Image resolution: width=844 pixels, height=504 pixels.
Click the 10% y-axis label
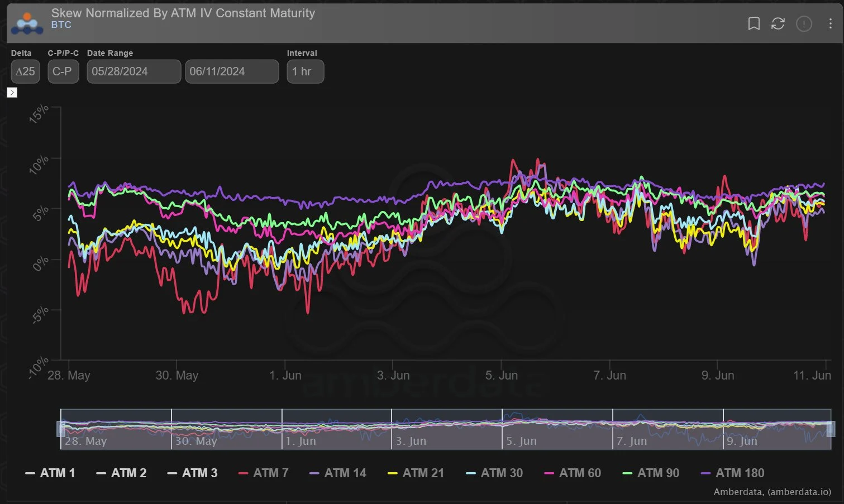click(39, 165)
